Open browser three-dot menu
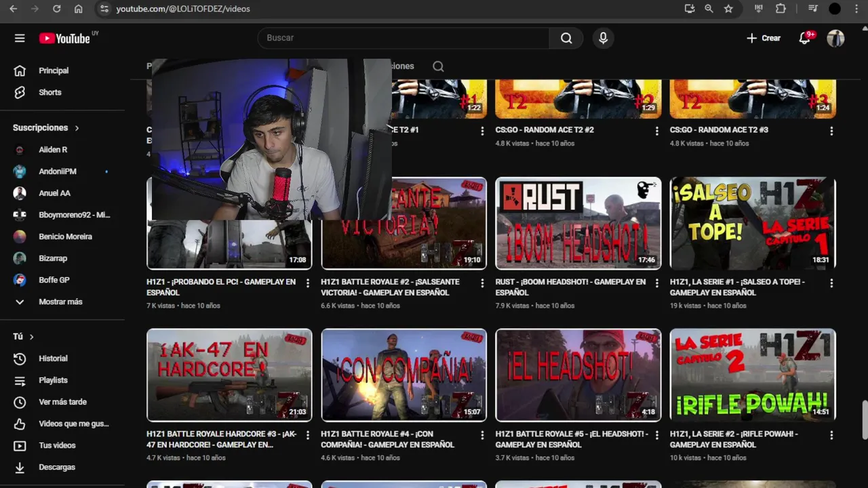Image resolution: width=868 pixels, height=488 pixels. tap(857, 9)
